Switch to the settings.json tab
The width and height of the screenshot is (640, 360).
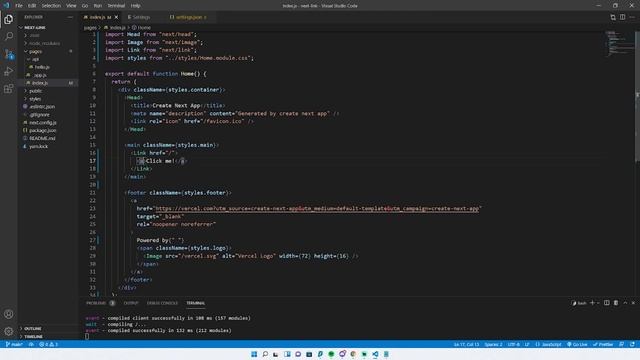coord(190,17)
